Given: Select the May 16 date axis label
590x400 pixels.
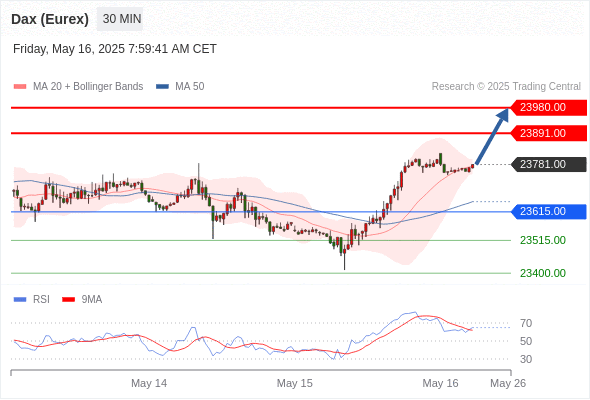Looking at the screenshot, I should [440, 383].
